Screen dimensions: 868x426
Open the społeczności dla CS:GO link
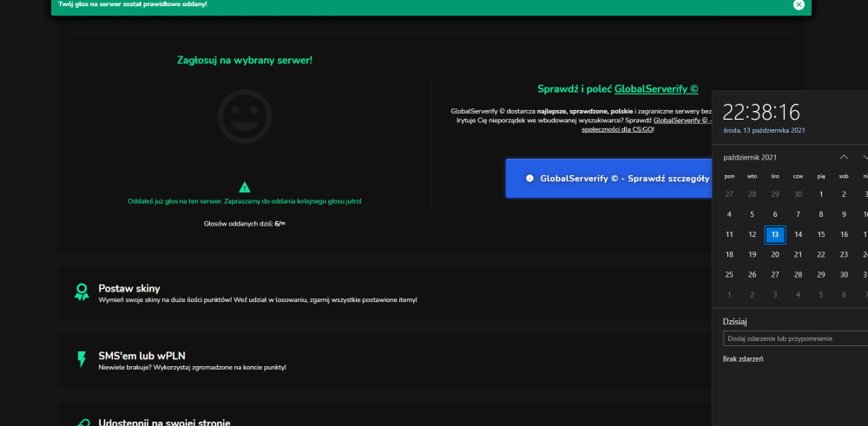tap(618, 129)
